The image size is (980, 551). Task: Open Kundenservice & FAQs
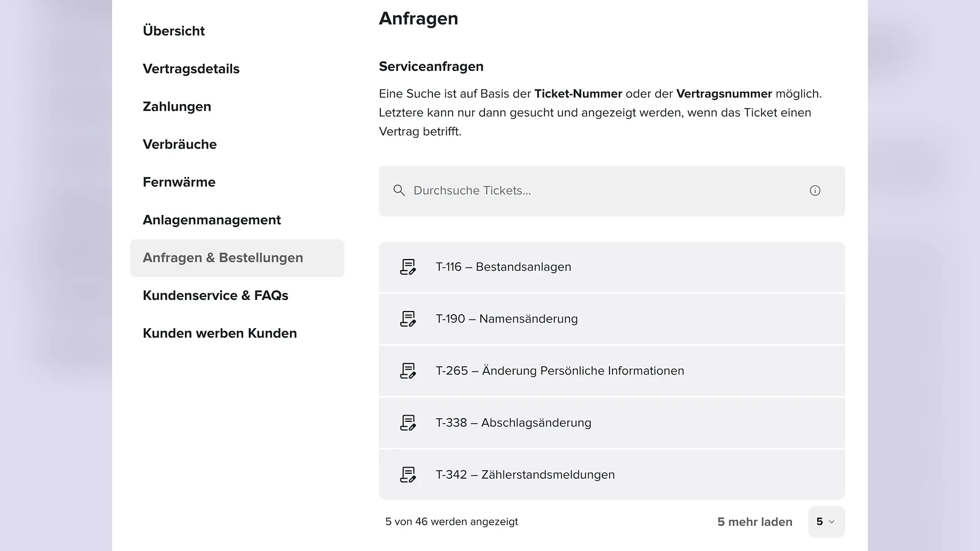click(x=216, y=296)
